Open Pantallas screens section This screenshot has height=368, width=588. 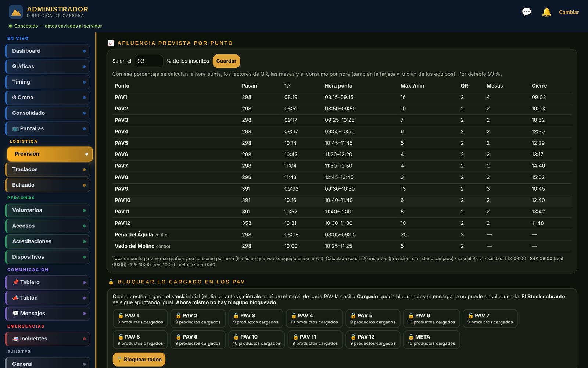tap(47, 128)
